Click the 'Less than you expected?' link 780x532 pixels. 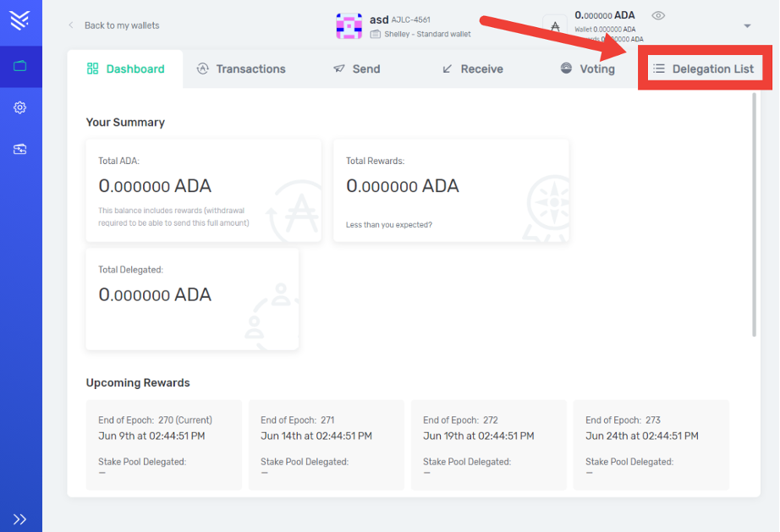[388, 225]
